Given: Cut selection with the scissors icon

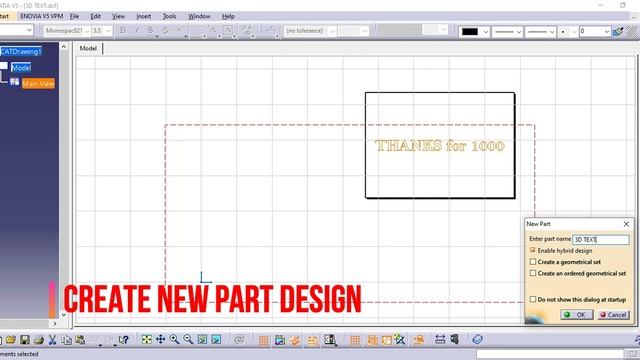Looking at the screenshot, I should (53, 340).
